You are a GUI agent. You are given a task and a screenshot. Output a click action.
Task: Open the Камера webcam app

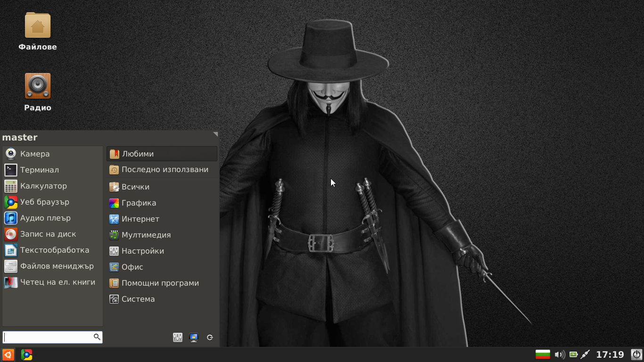[x=52, y=154]
